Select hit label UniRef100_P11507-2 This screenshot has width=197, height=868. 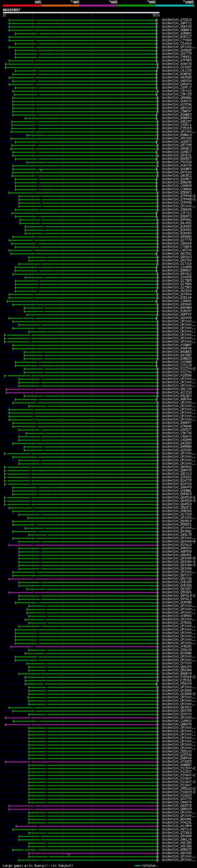179,768
